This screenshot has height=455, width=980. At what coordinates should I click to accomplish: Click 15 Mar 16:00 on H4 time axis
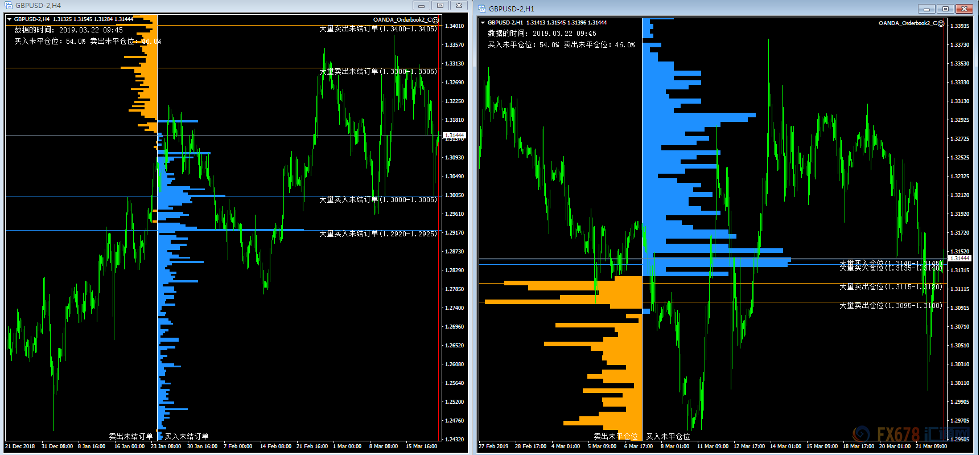coord(421,446)
